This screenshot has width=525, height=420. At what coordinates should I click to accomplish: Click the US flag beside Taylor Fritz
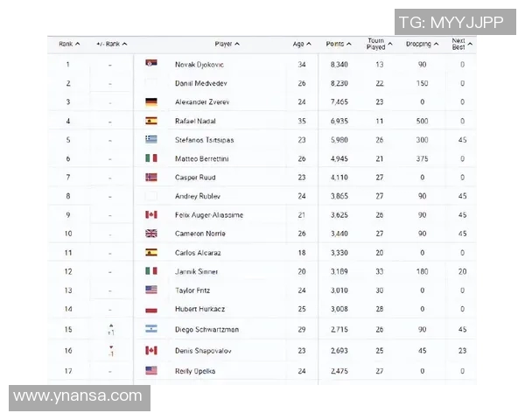coord(150,290)
